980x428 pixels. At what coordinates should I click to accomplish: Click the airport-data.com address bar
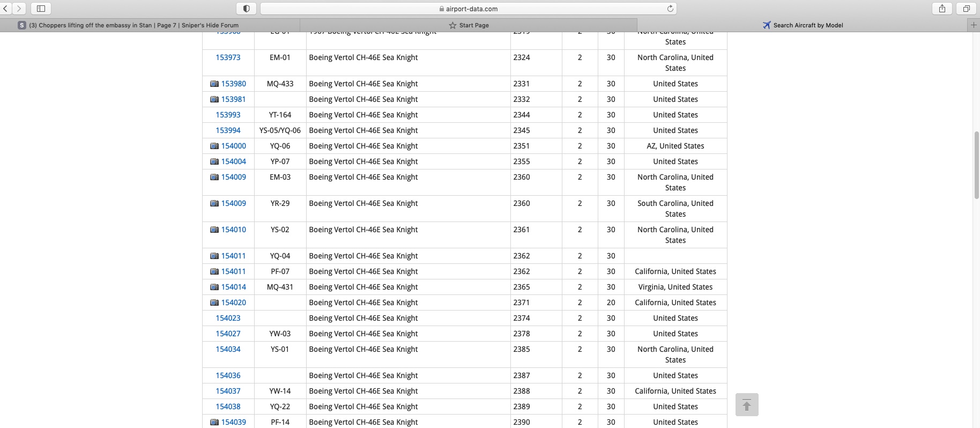[468, 9]
